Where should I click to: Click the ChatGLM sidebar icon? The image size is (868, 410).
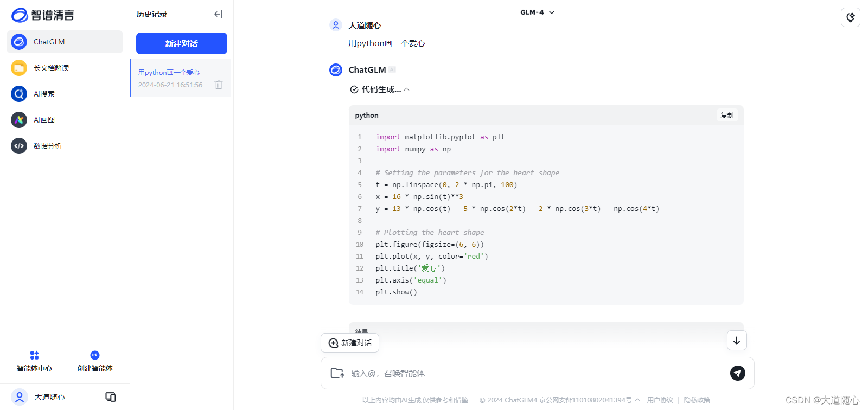[19, 42]
